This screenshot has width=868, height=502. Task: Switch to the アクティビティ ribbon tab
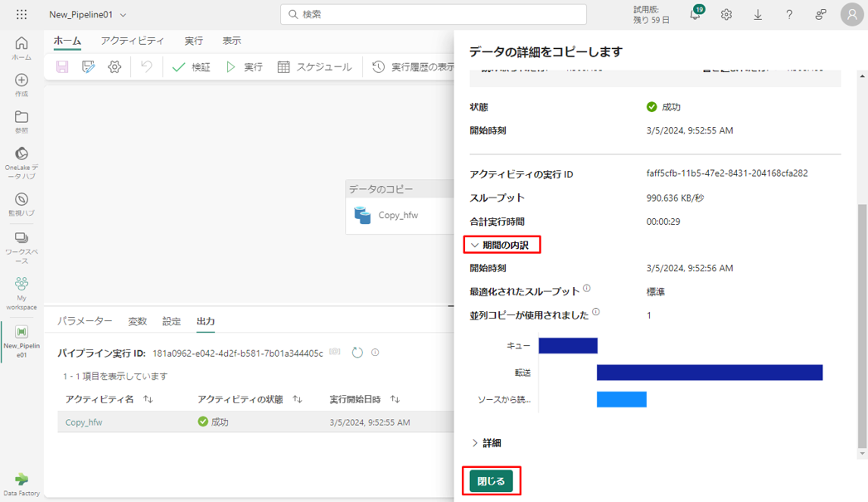132,41
